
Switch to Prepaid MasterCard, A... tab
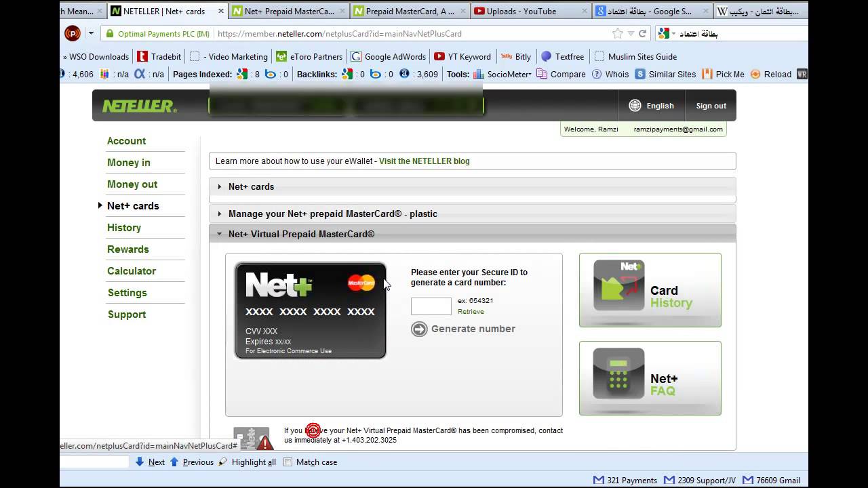tap(411, 11)
